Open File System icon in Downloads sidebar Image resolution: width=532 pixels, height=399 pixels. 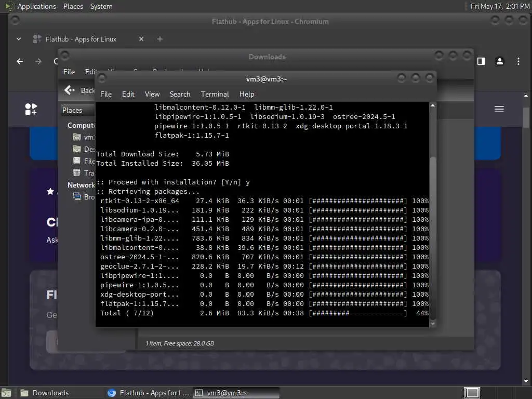(x=77, y=161)
